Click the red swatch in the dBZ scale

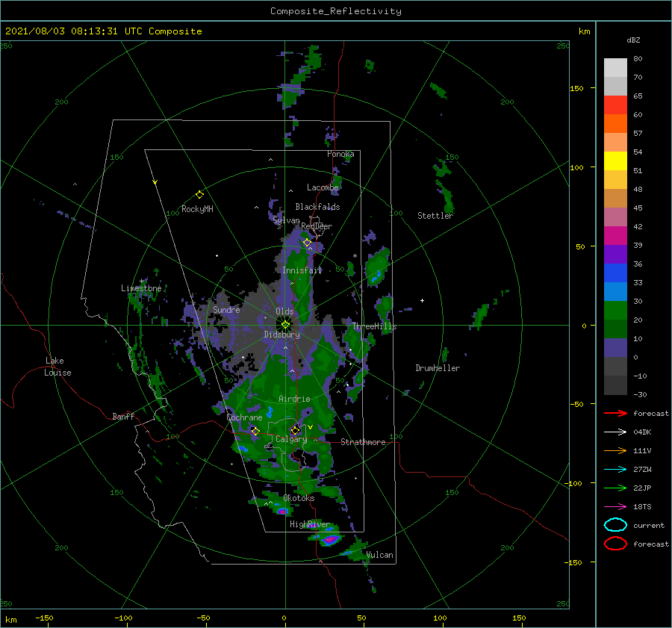point(615,105)
